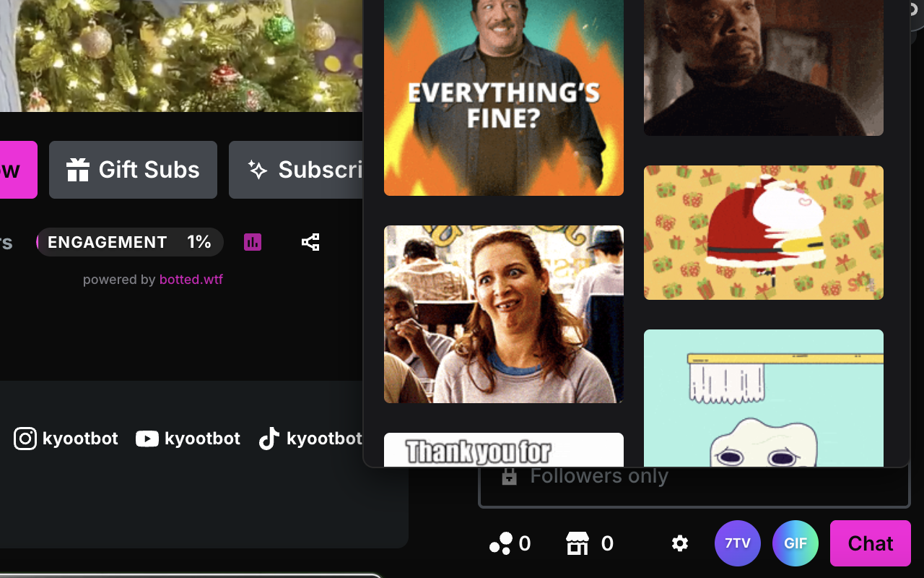924x578 pixels.
Task: Click the Chat send button
Action: tap(871, 543)
